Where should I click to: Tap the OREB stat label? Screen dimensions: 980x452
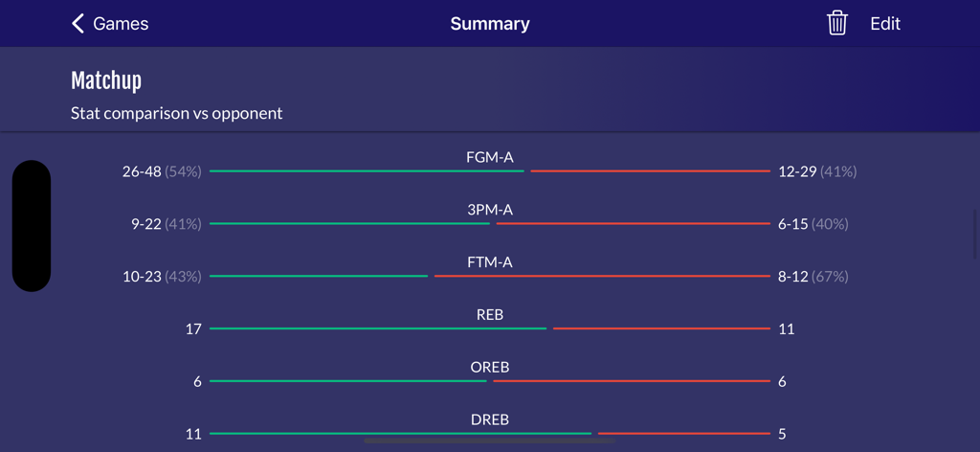click(490, 367)
